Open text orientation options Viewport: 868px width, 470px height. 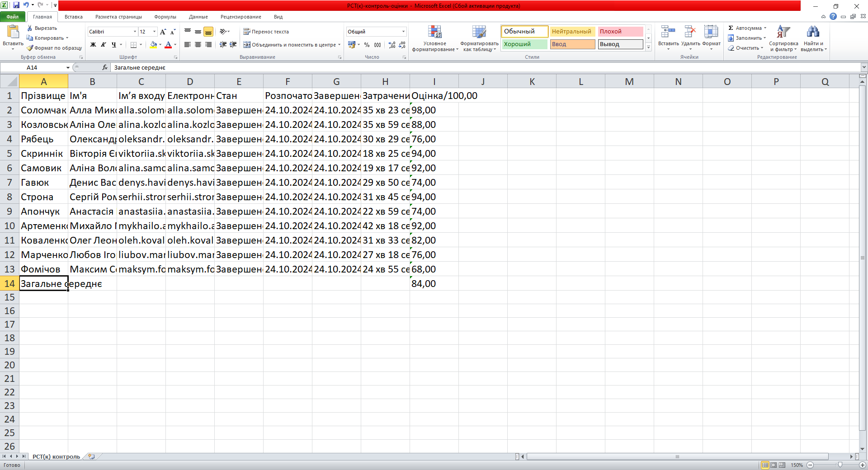coord(225,32)
